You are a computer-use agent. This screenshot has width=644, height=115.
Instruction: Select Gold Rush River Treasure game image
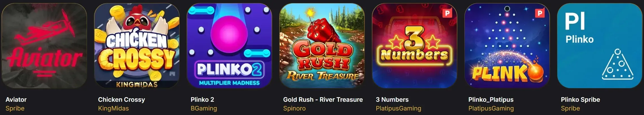coord(322,46)
